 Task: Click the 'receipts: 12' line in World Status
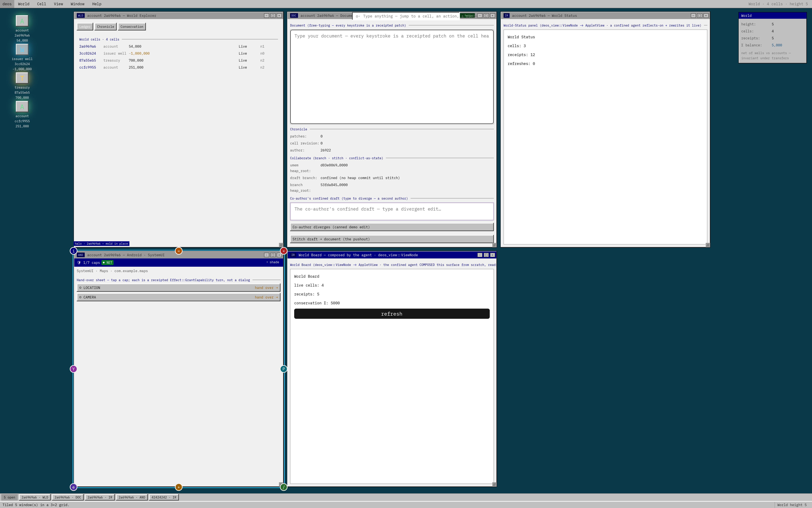click(x=521, y=55)
